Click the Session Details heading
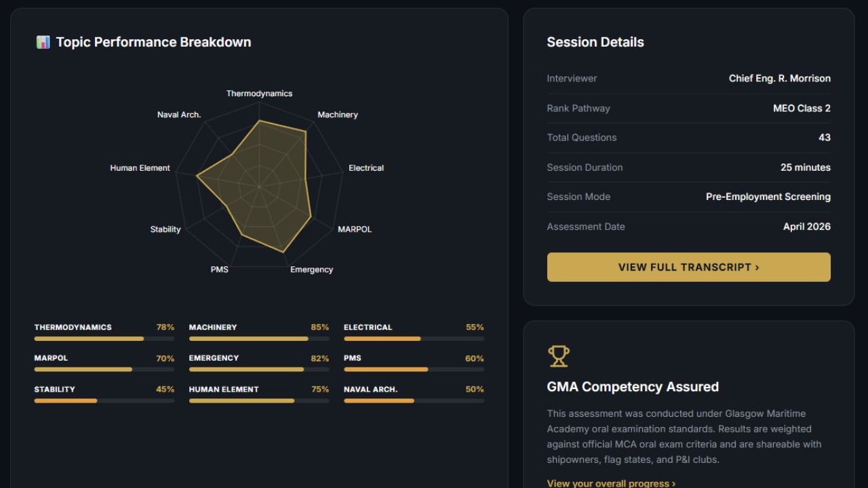The width and height of the screenshot is (868, 488). (x=595, y=42)
